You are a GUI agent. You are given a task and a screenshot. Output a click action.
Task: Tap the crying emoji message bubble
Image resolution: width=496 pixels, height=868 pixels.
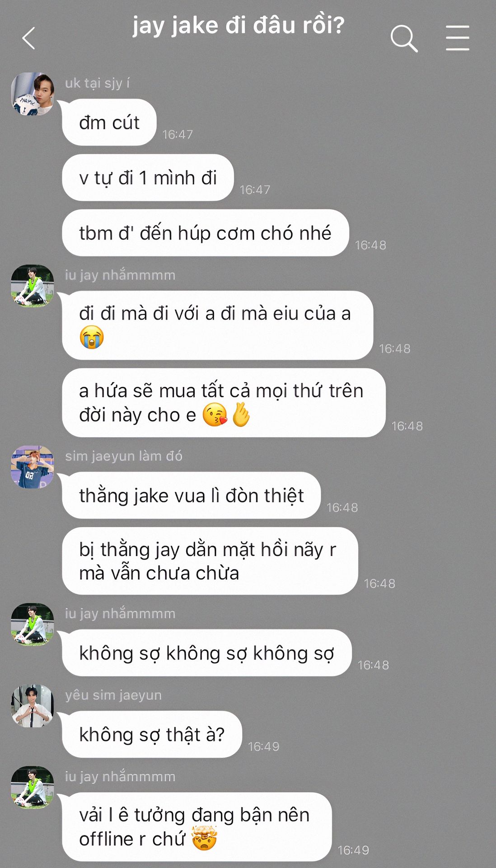point(218,325)
